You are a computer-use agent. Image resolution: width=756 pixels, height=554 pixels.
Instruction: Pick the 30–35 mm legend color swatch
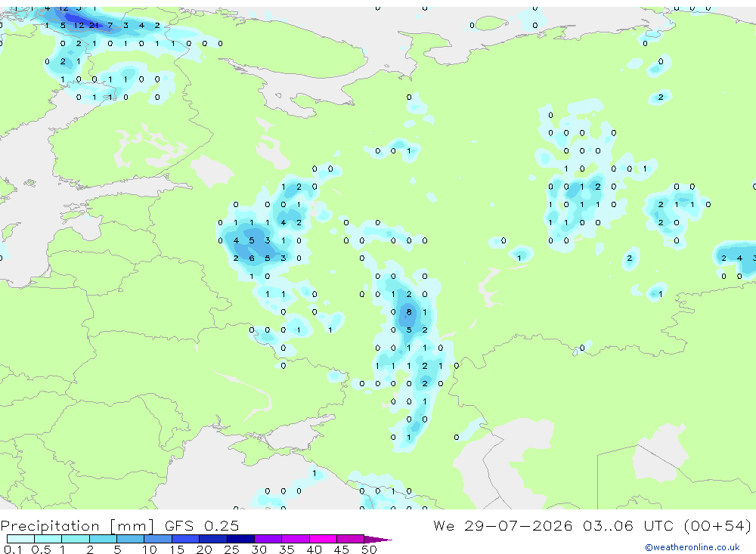268,539
